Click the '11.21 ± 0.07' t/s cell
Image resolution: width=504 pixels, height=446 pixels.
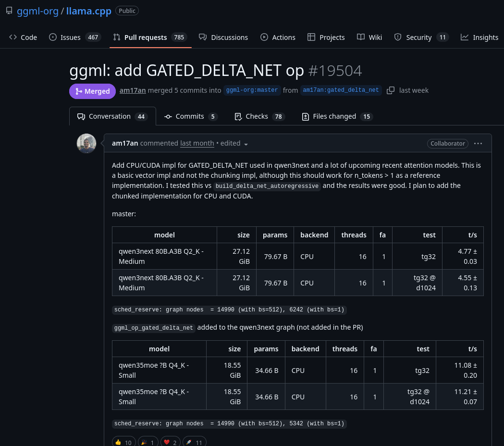tap(460, 396)
